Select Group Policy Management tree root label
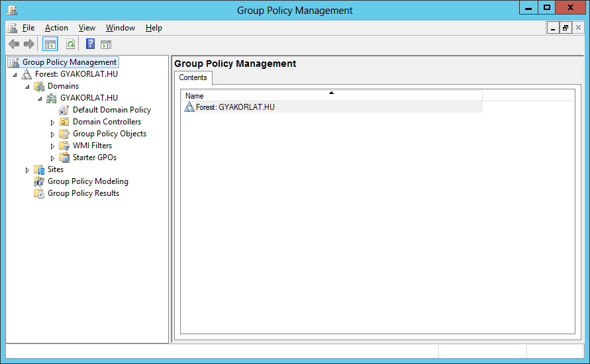 coord(70,62)
